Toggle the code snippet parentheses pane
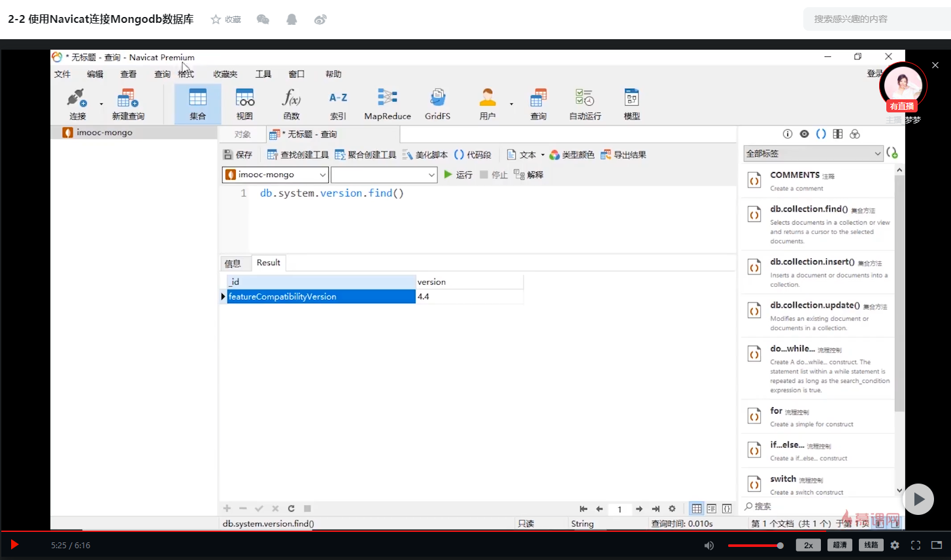The height and width of the screenshot is (560, 951). [821, 134]
